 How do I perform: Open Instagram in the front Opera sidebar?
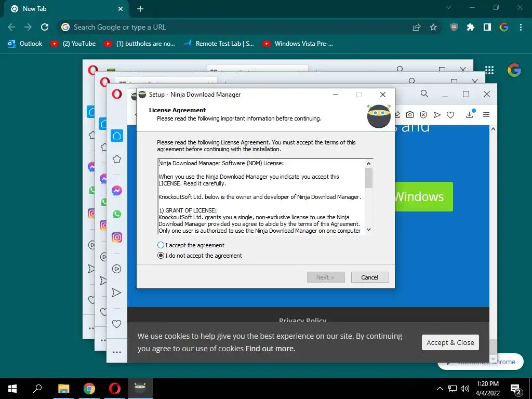117,237
